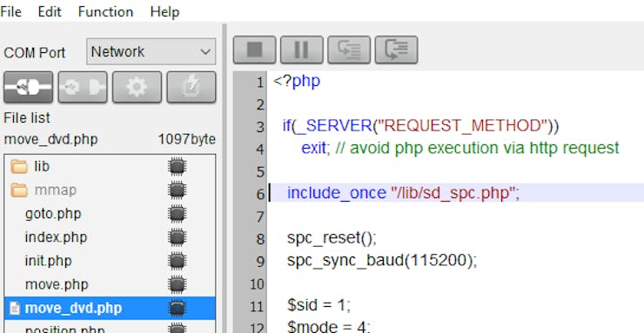This screenshot has height=333, width=644.
Task: Select the lib folder in file list
Action: pos(110,167)
